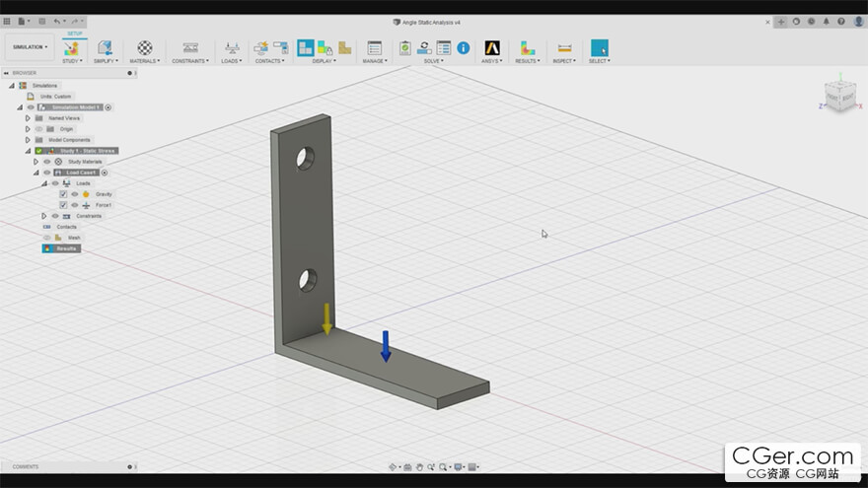This screenshot has width=868, height=488.
Task: Hide Study Materials using its eye icon
Action: pos(46,162)
